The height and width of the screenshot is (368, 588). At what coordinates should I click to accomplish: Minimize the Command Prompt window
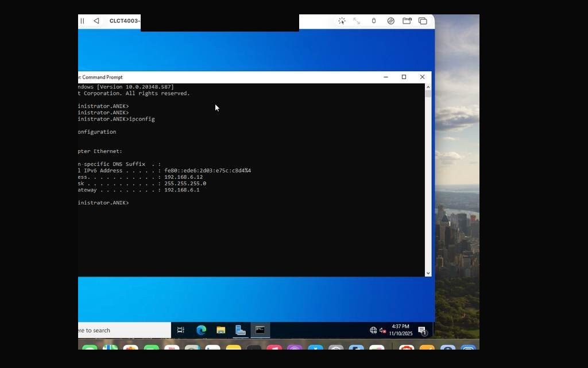click(x=386, y=77)
